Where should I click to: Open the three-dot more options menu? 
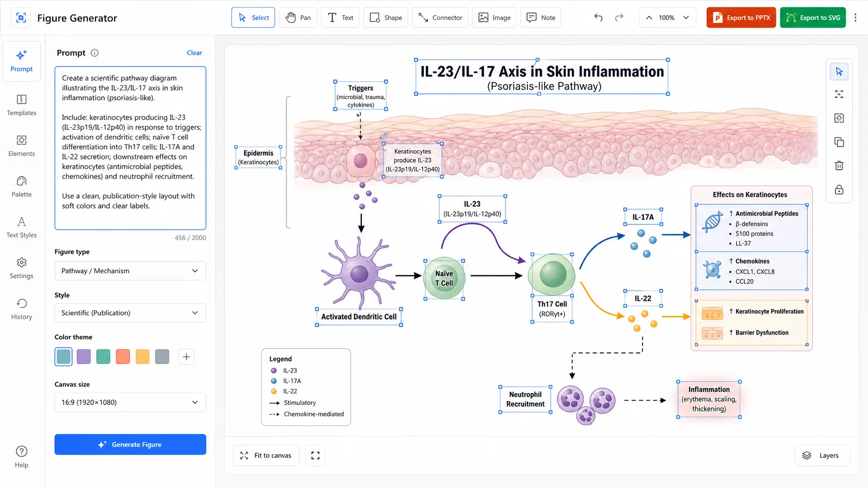tap(856, 17)
